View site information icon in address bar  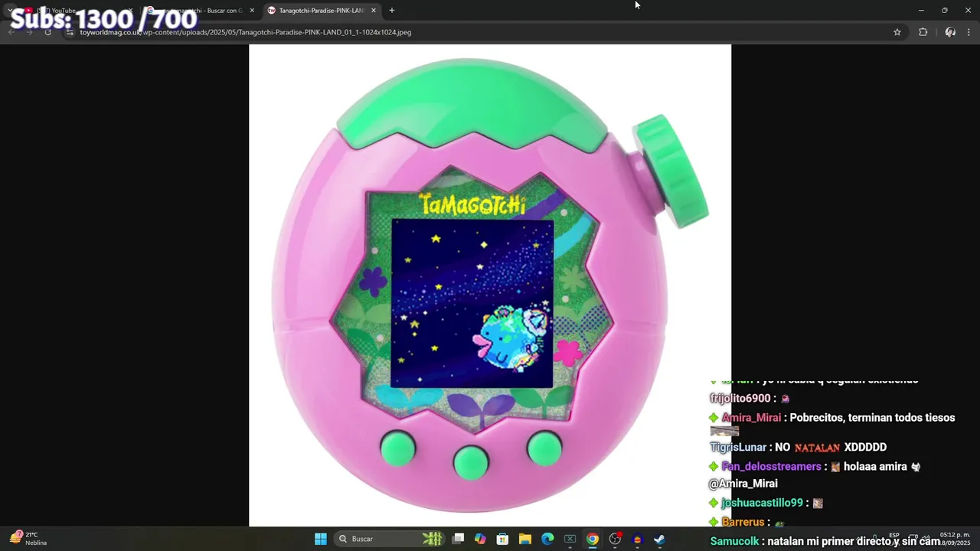pos(70,32)
